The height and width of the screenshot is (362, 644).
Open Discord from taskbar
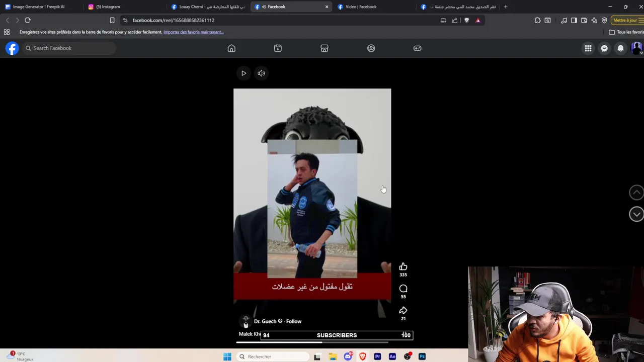[x=348, y=356]
